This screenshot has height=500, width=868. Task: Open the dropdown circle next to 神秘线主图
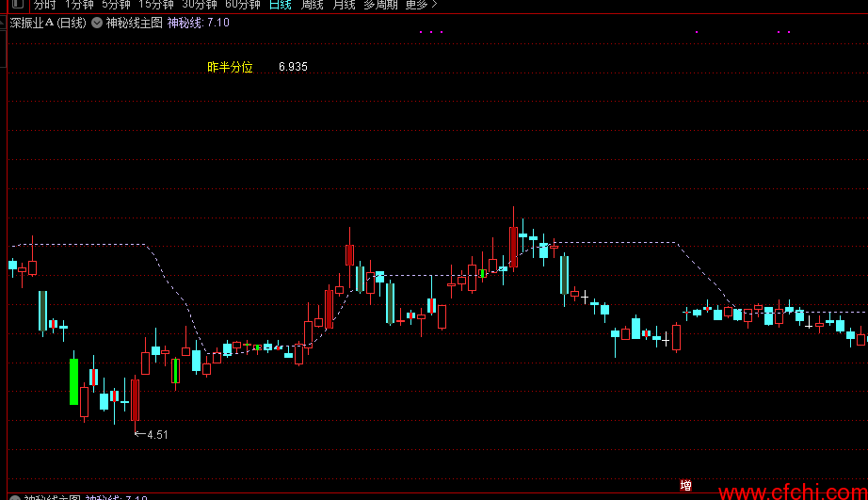97,23
